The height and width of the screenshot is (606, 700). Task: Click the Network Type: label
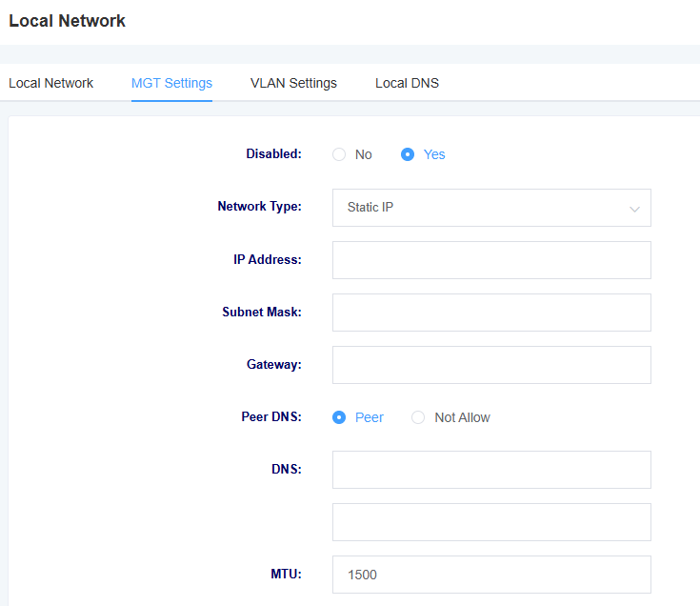point(259,207)
